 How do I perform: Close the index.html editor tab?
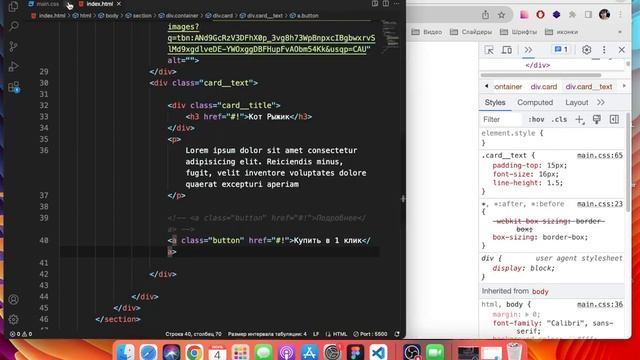coord(119,4)
